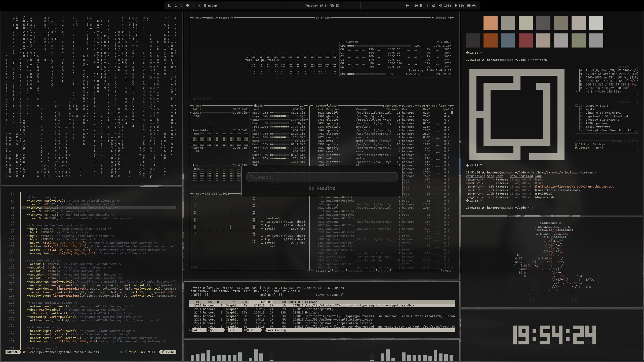This screenshot has height=362, width=644.
Task: Click the orange color swatch in top row
Action: coord(490,23)
